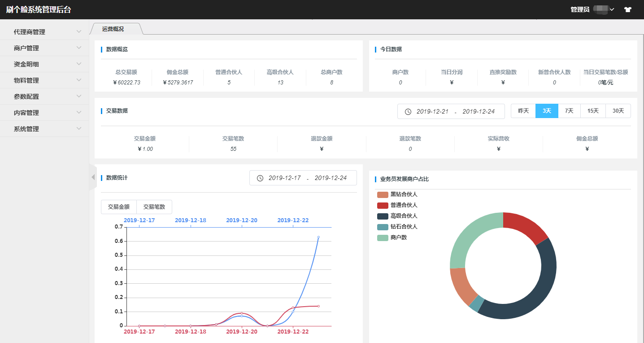644x343 pixels.
Task: Click the 高级合伙人 count 13
Action: click(280, 83)
